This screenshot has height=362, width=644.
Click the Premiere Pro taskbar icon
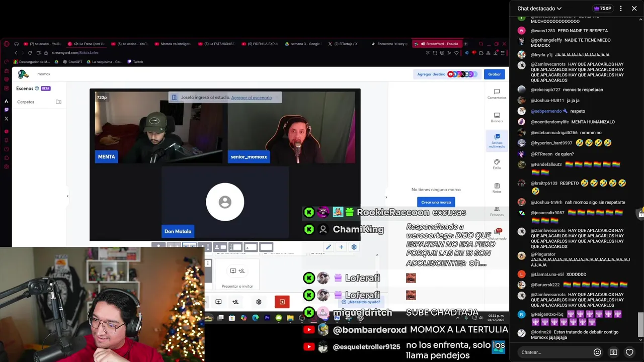(267, 318)
